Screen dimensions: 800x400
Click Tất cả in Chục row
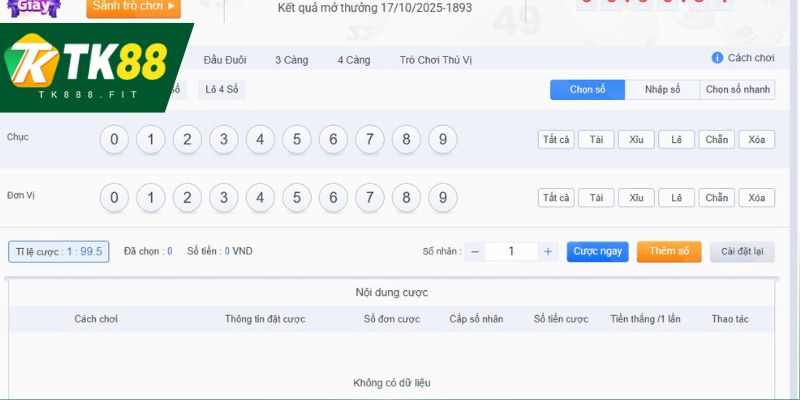[555, 140]
